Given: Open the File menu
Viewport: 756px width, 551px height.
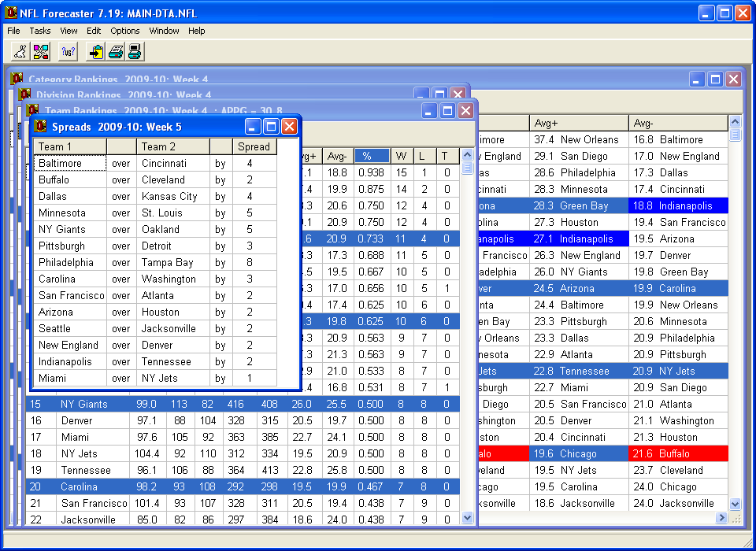Looking at the screenshot, I should click(x=13, y=31).
